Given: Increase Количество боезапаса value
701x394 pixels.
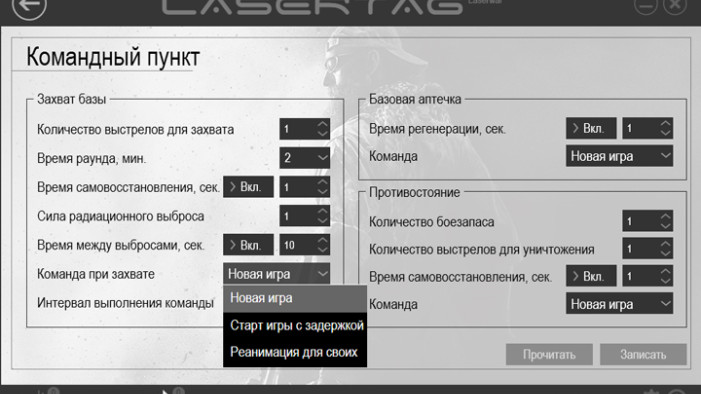Looking at the screenshot, I should [665, 217].
